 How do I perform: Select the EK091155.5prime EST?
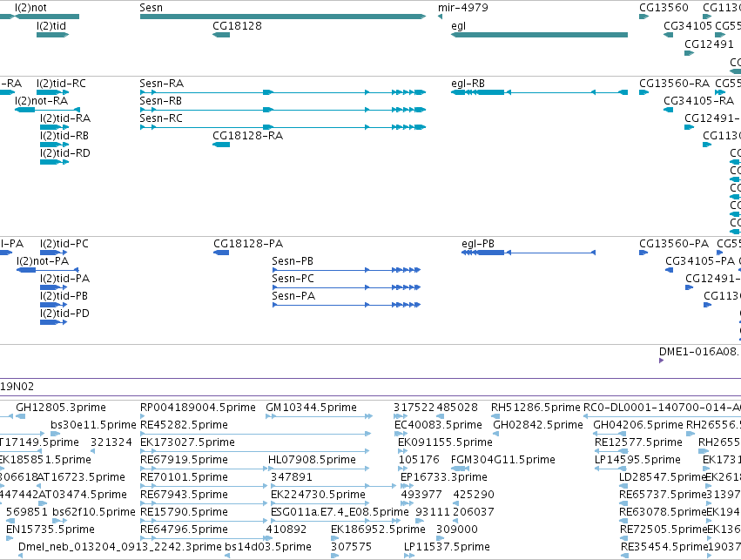pos(402,451)
